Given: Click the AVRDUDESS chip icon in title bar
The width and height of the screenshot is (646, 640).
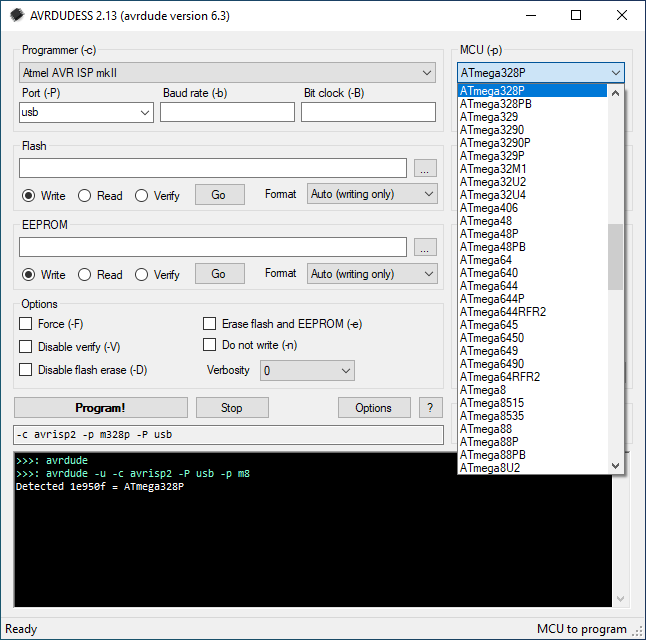Looking at the screenshot, I should pos(17,16).
